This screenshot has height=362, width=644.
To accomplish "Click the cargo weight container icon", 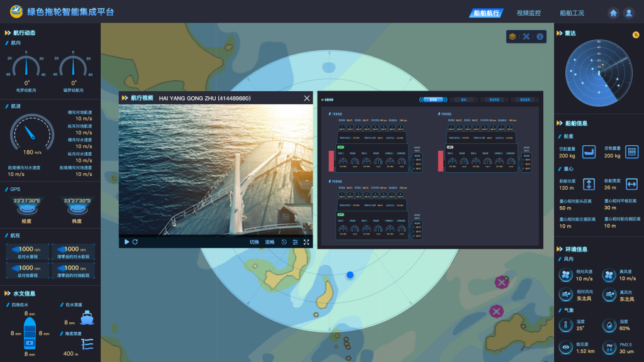I will [x=631, y=151].
